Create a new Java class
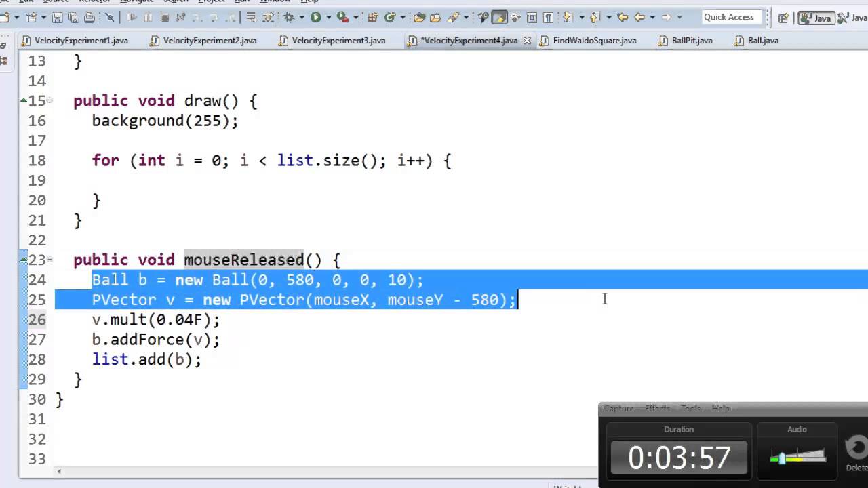 389,17
